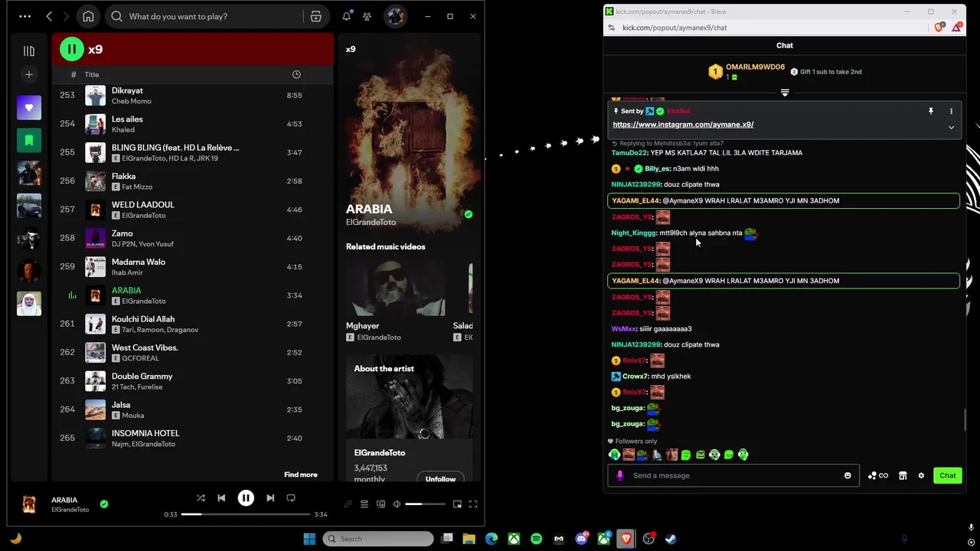This screenshot has height=551, width=980.
Task: Toggle shuffle in Spotify player
Action: point(201,498)
